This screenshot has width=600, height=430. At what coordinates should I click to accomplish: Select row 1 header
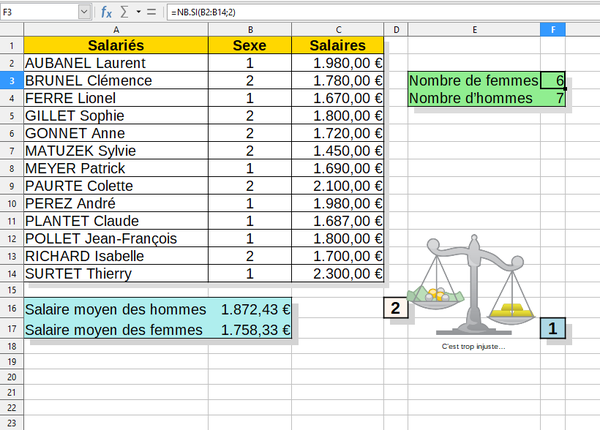pyautogui.click(x=12, y=46)
